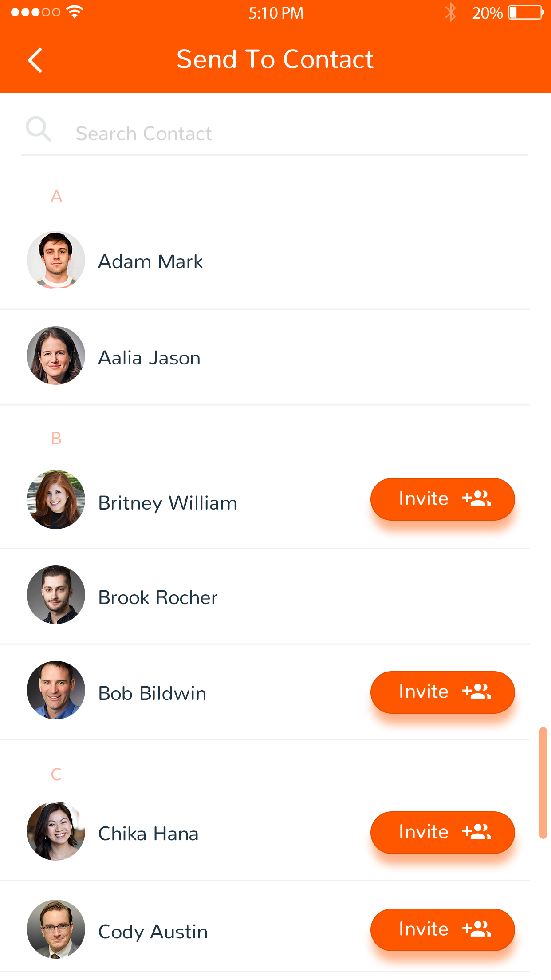Tap Britney William's avatar picture
The image size is (551, 980).
56,499
